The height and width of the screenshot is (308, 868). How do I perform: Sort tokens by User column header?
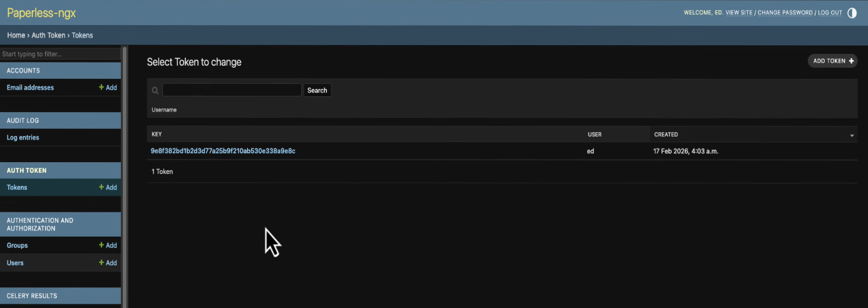pos(594,135)
